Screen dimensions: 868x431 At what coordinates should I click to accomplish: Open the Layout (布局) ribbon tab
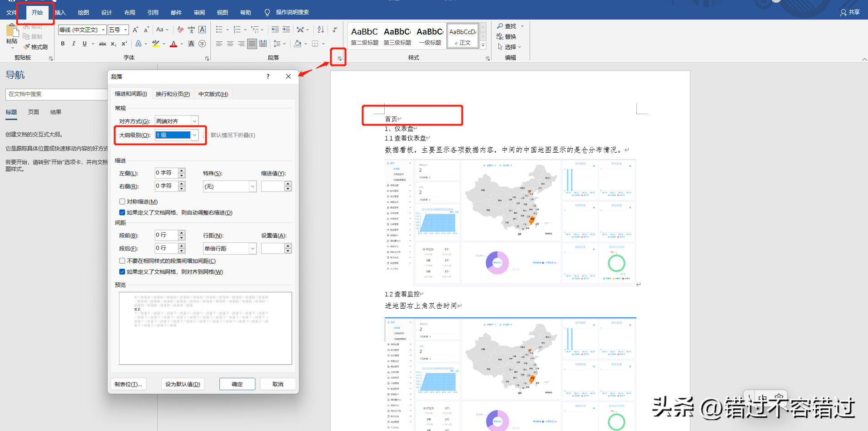[x=130, y=12]
